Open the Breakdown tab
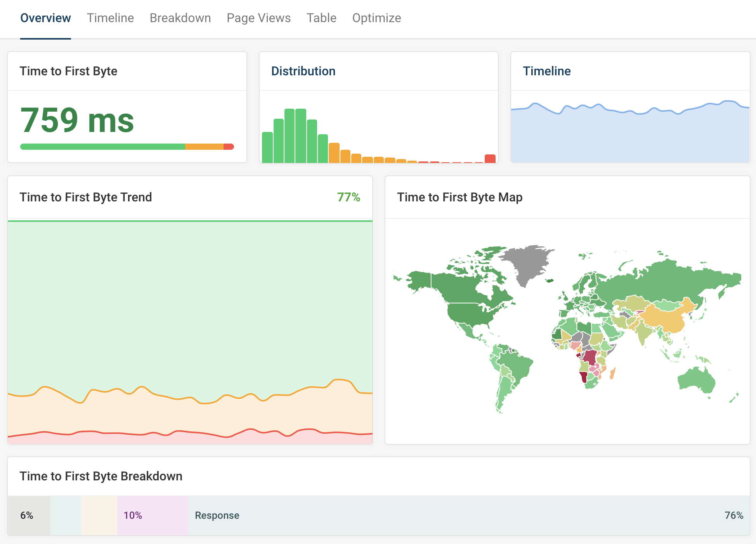The image size is (756, 544). [x=180, y=18]
